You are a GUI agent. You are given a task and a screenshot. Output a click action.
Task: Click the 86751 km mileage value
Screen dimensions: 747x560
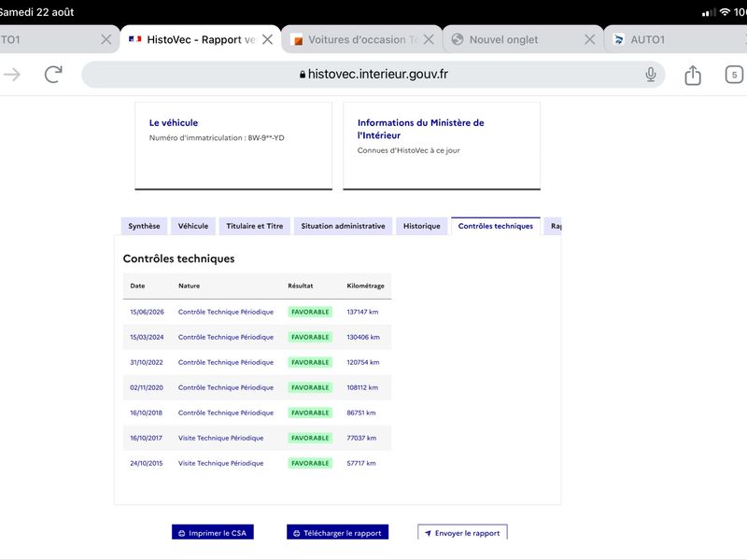361,413
